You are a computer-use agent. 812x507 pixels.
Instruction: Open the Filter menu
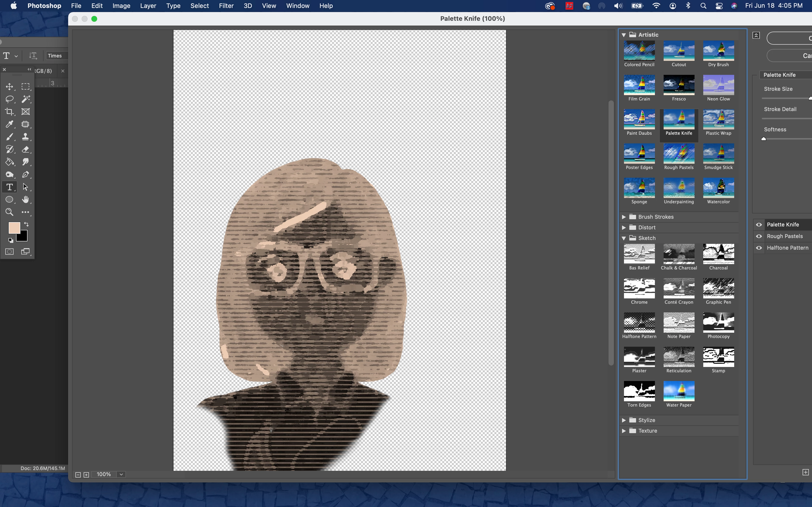click(x=226, y=6)
